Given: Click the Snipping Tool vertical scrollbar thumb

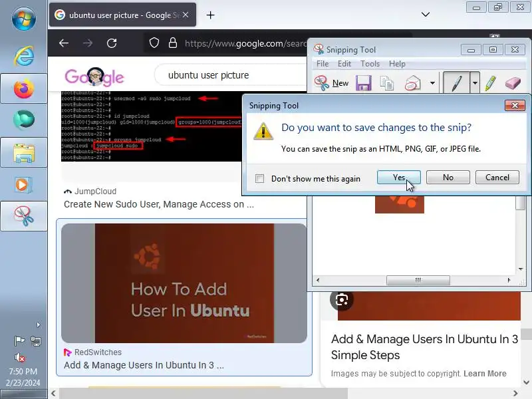Looking at the screenshot, I should click(521, 203).
